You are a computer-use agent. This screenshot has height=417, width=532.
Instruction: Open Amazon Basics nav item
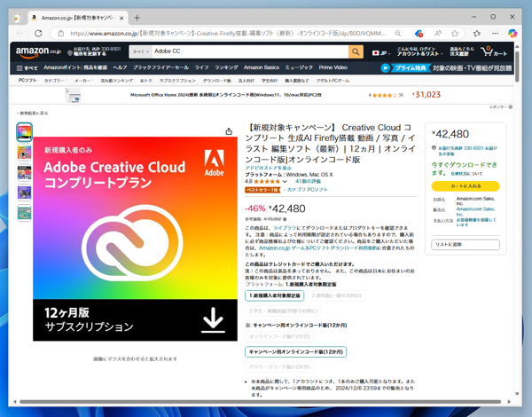pyautogui.click(x=262, y=67)
